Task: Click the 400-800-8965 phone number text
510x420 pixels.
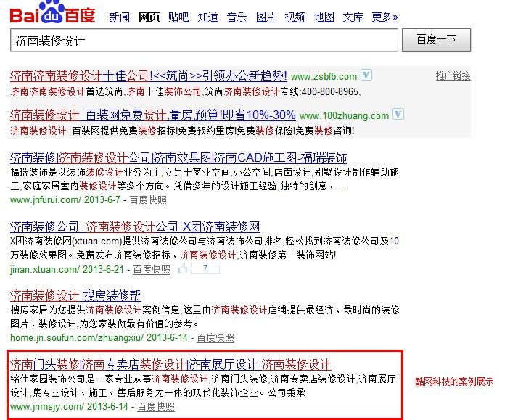Action: click(330, 91)
